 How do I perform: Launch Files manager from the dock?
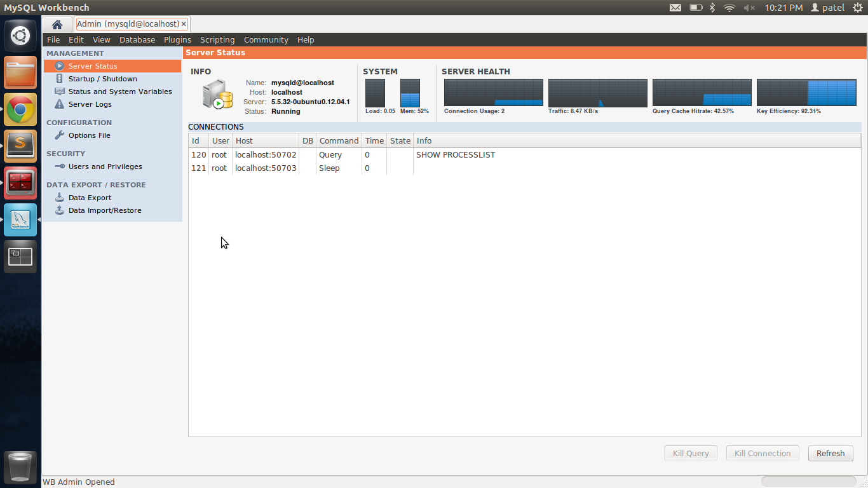click(20, 72)
